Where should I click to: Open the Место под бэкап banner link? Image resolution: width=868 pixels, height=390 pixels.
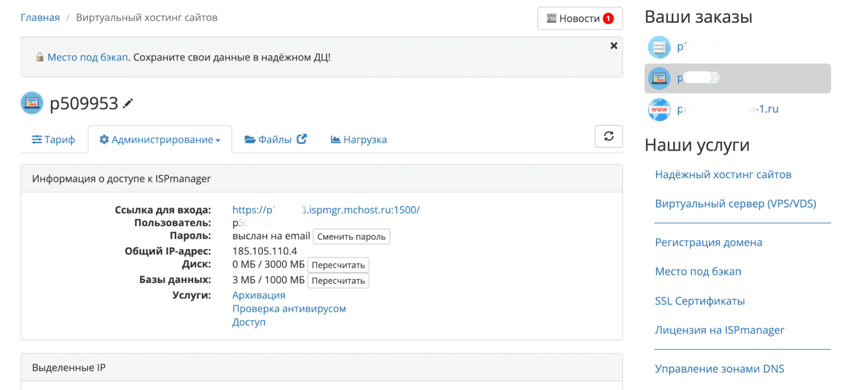tap(88, 57)
